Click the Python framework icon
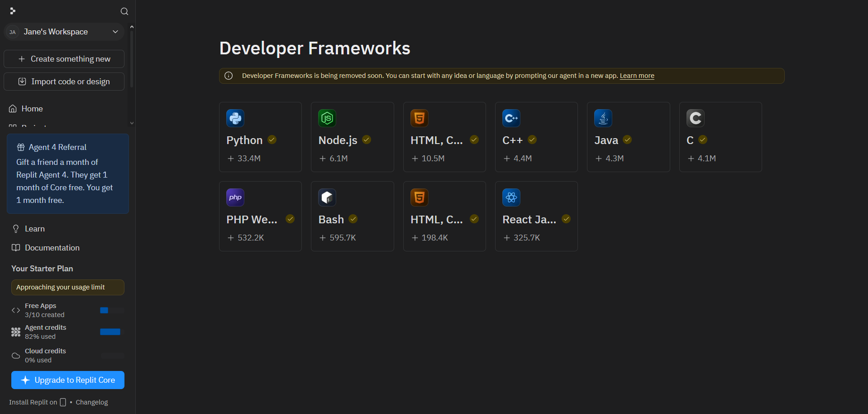Viewport: 868px width, 414px height. [x=235, y=118]
